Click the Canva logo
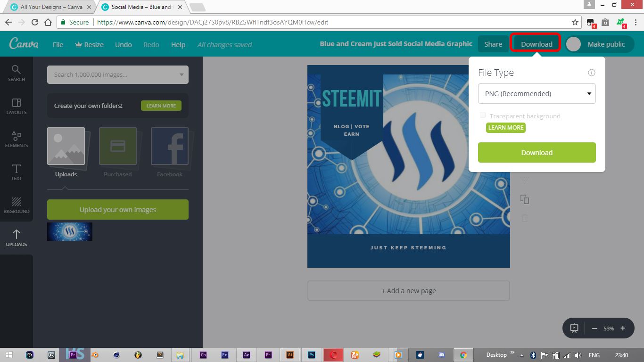Screen dimensions: 644x362 point(24,44)
